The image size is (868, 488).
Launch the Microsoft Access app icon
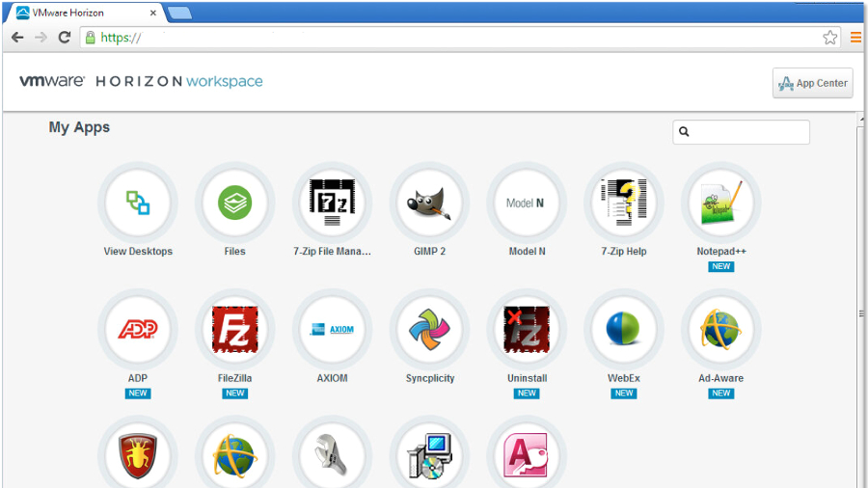tap(527, 455)
